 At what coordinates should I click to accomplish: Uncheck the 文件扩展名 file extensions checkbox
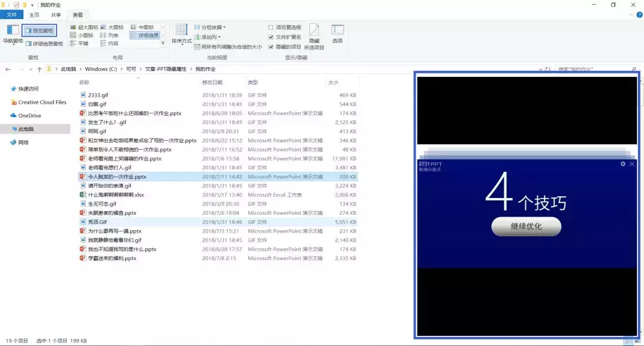tap(271, 37)
